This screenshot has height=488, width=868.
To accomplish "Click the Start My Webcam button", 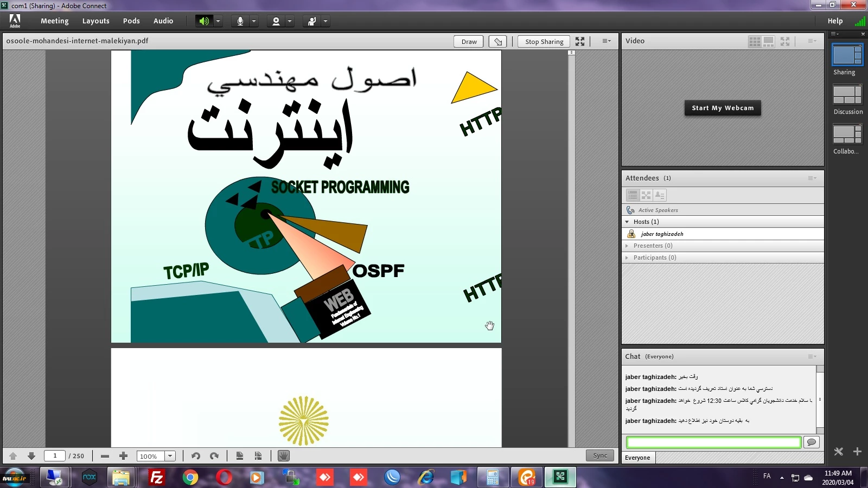I will click(x=723, y=108).
